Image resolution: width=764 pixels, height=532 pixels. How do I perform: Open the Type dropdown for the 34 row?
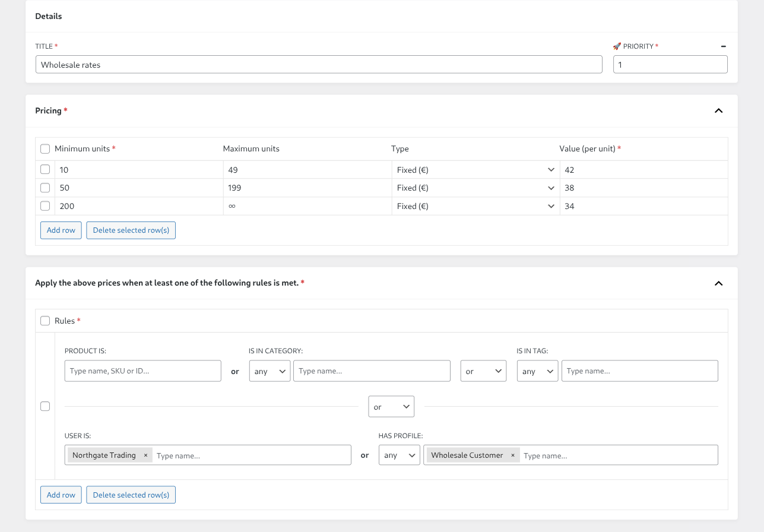(x=475, y=206)
